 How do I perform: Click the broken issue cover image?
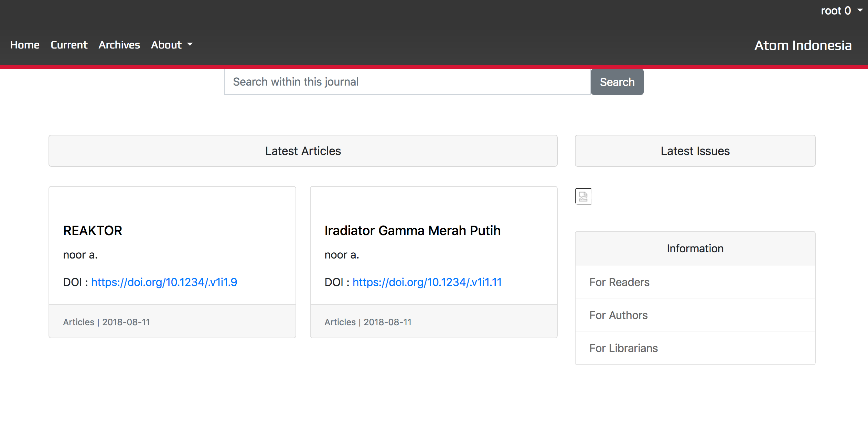(583, 197)
